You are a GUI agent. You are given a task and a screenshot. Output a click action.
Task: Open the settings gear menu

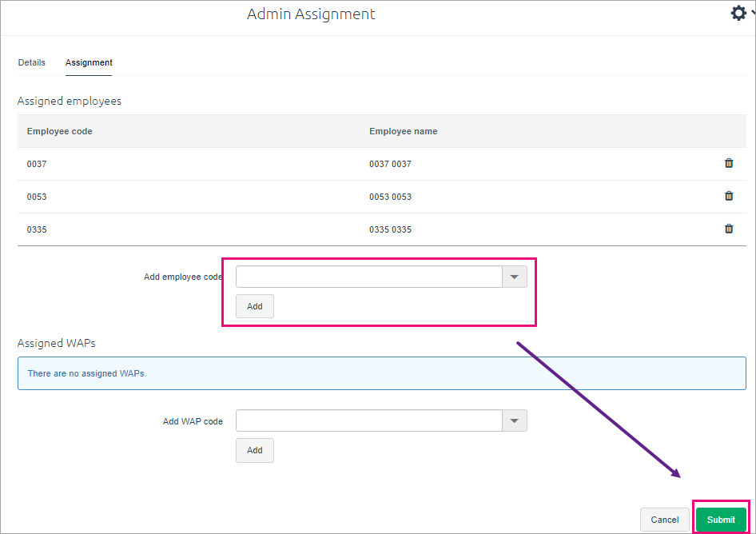pyautogui.click(x=738, y=13)
